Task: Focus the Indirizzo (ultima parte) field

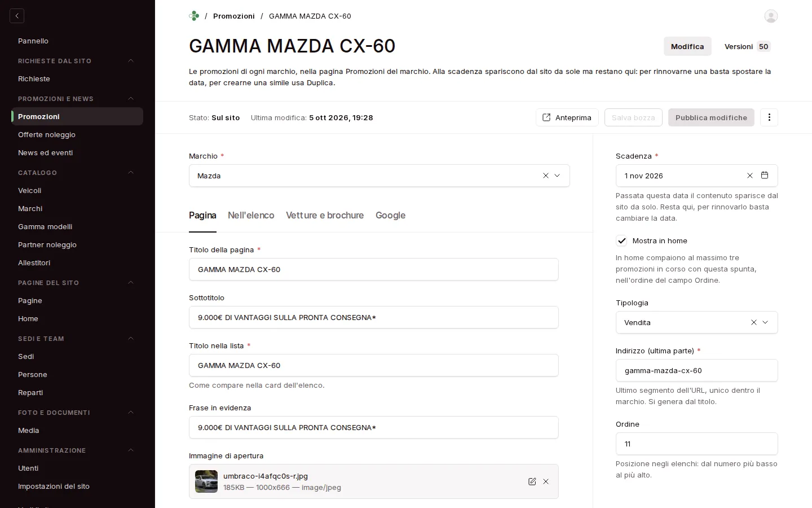Action: 697,370
